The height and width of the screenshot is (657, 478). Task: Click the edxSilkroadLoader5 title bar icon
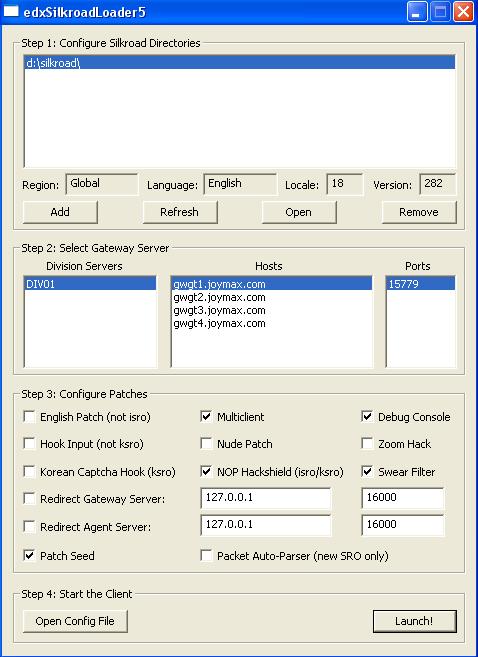coord(11,11)
